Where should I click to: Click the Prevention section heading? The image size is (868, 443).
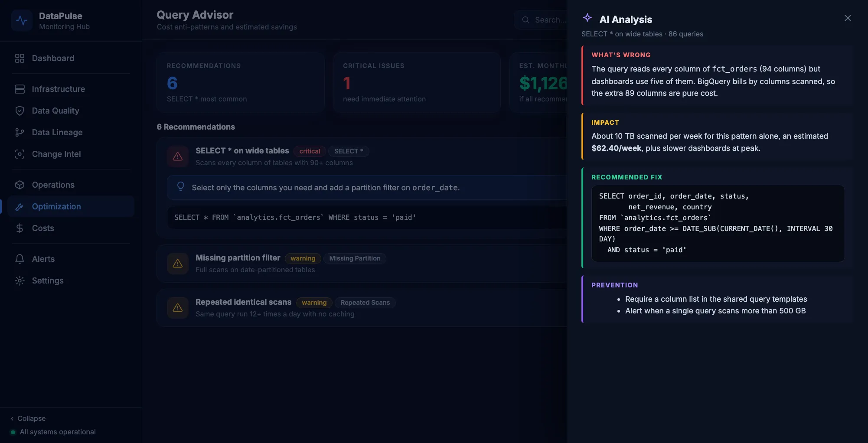[615, 285]
